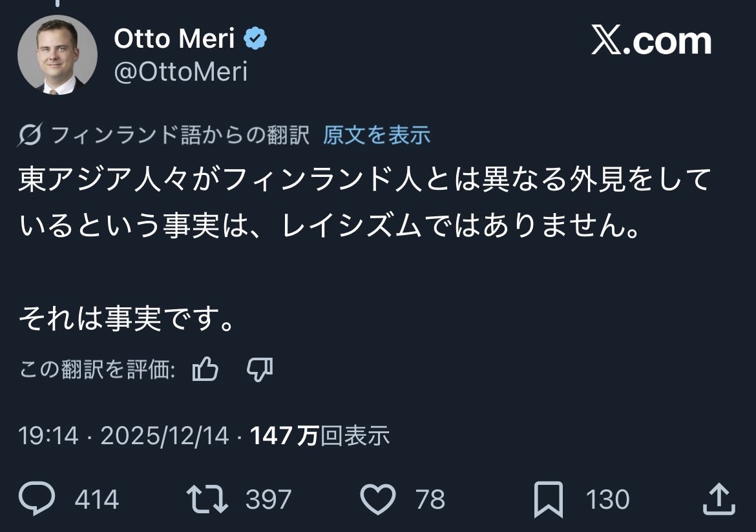
Task: Open Otto Meri's profile photo
Action: pyautogui.click(x=57, y=55)
